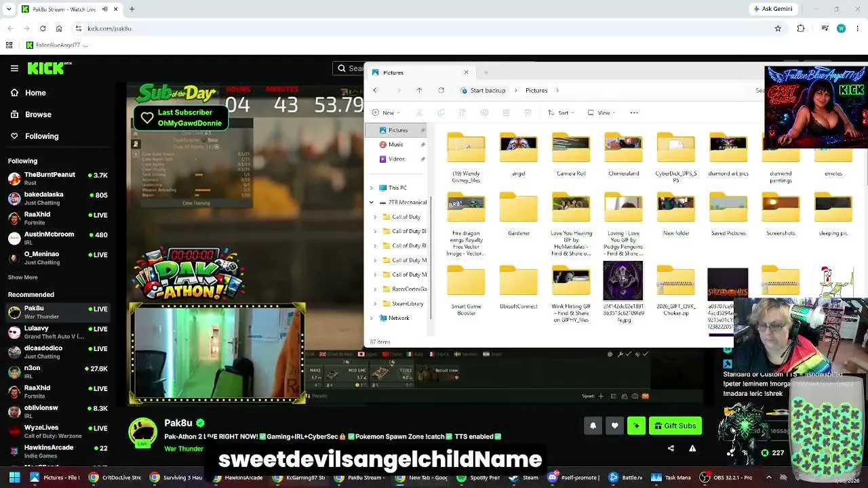Select n3on in Recommended list
The image size is (868, 488).
[59, 371]
